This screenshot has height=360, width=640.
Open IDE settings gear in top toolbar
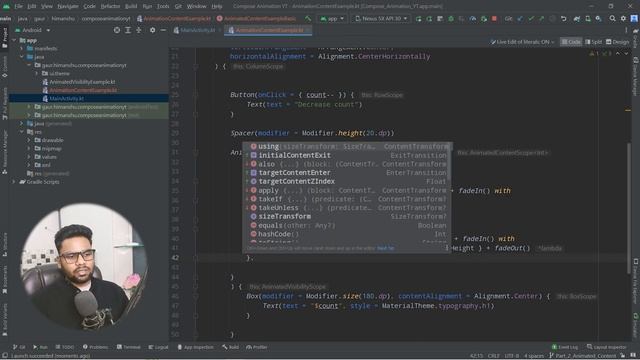tap(623, 19)
